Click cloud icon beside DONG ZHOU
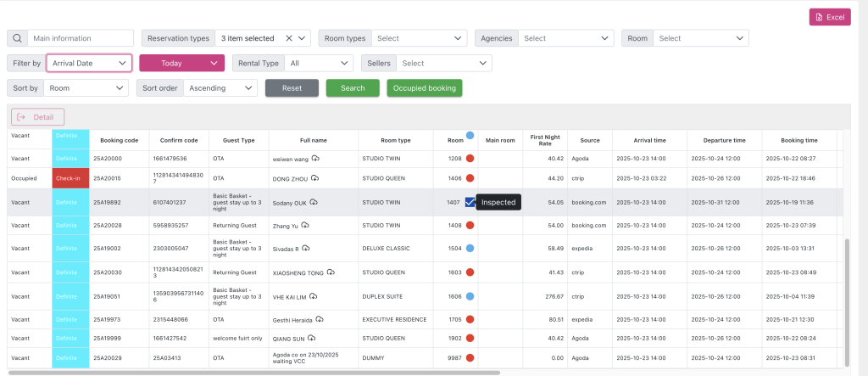 tap(314, 177)
